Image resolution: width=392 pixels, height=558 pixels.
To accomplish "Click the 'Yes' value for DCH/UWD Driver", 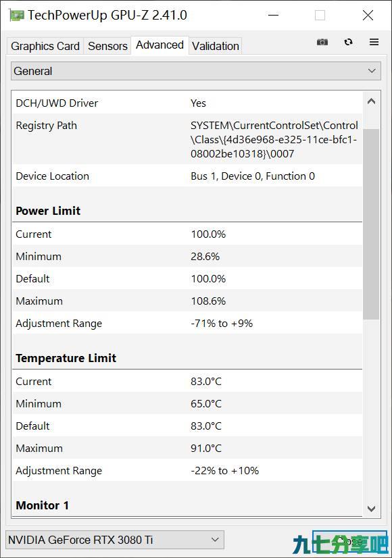I will (198, 103).
